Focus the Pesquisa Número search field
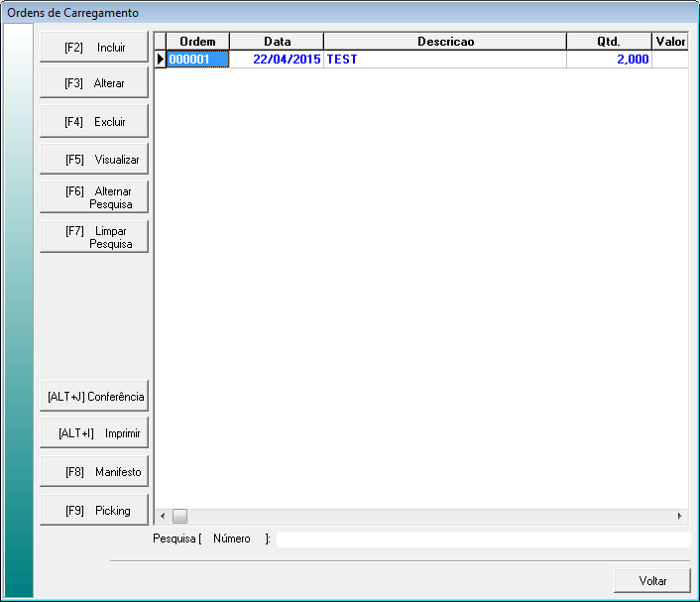 pyautogui.click(x=483, y=539)
